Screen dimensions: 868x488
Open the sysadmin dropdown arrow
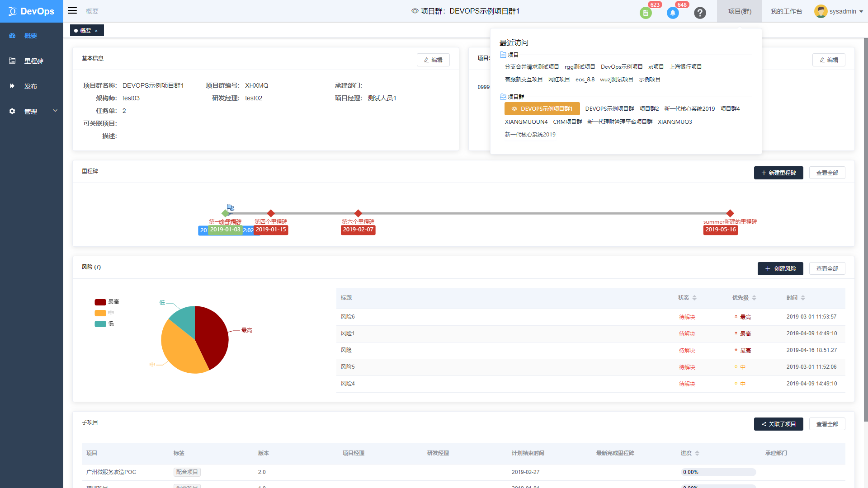[861, 12]
